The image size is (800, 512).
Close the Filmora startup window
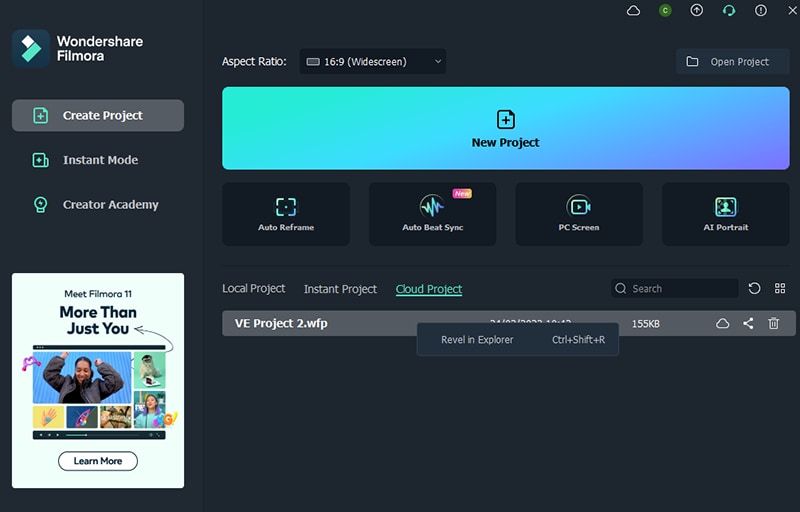(x=792, y=10)
